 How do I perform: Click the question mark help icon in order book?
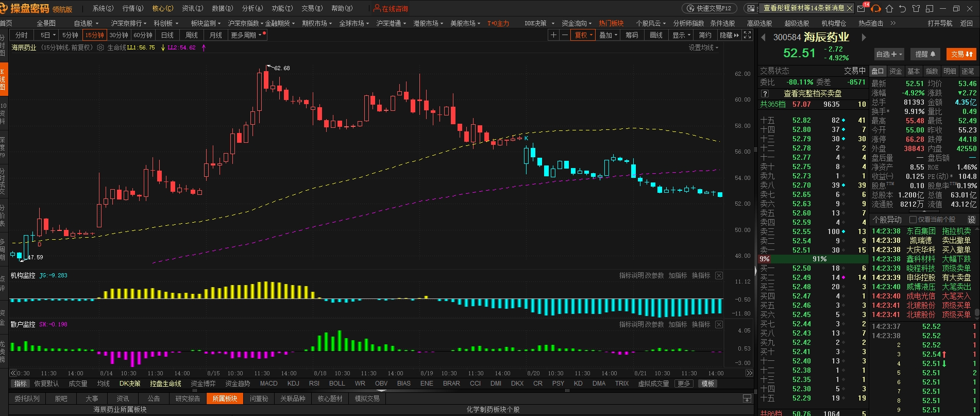click(x=765, y=94)
